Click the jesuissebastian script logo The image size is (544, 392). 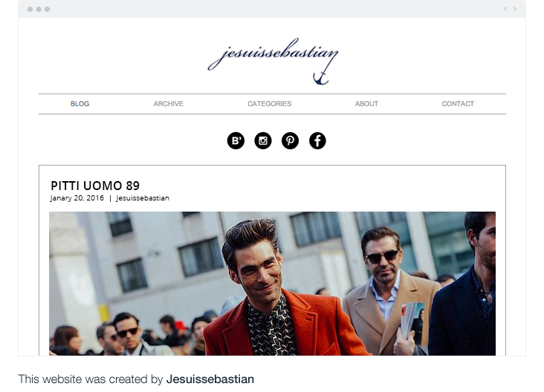273,56
